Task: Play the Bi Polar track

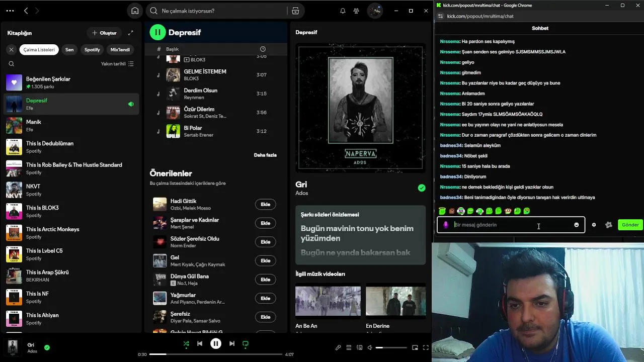Action: pos(215,131)
